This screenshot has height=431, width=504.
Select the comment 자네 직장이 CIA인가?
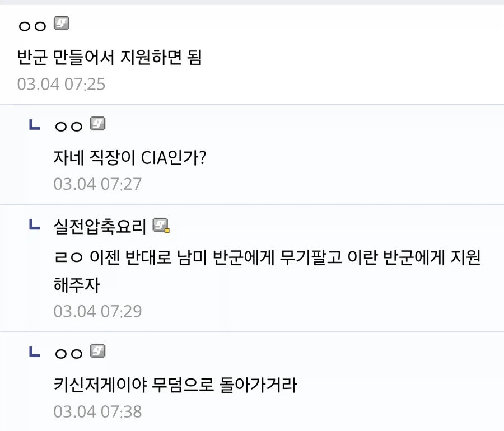129,157
